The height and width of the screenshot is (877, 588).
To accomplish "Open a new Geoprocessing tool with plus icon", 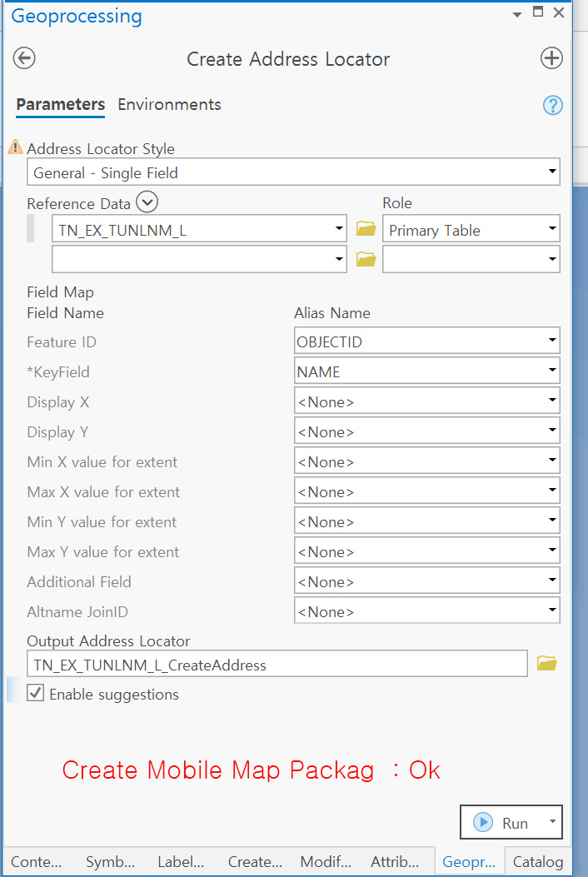I will click(x=551, y=58).
